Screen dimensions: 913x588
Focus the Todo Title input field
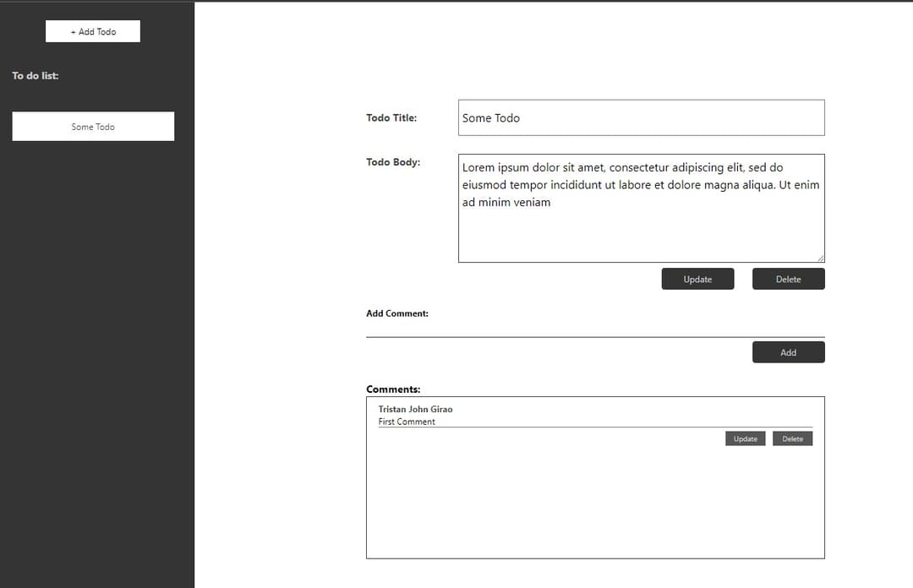click(x=641, y=118)
